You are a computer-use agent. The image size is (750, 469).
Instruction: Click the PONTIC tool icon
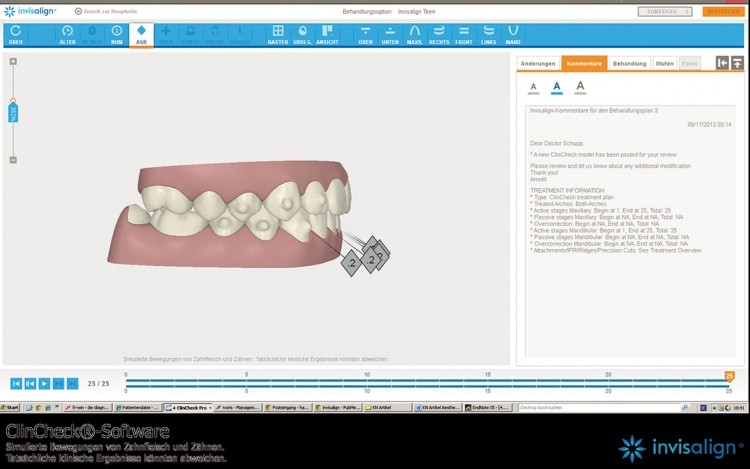(x=190, y=32)
